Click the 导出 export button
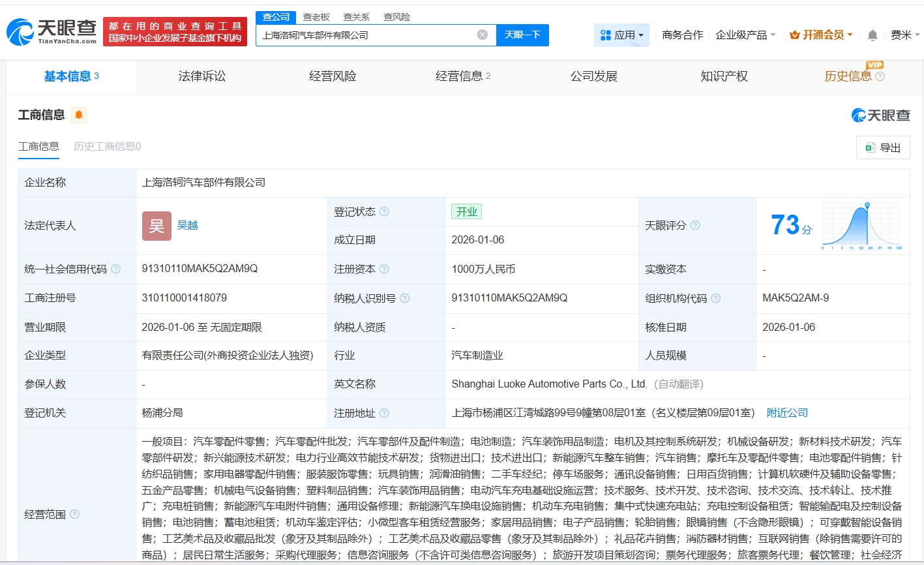The height and width of the screenshot is (565, 924). click(x=882, y=148)
